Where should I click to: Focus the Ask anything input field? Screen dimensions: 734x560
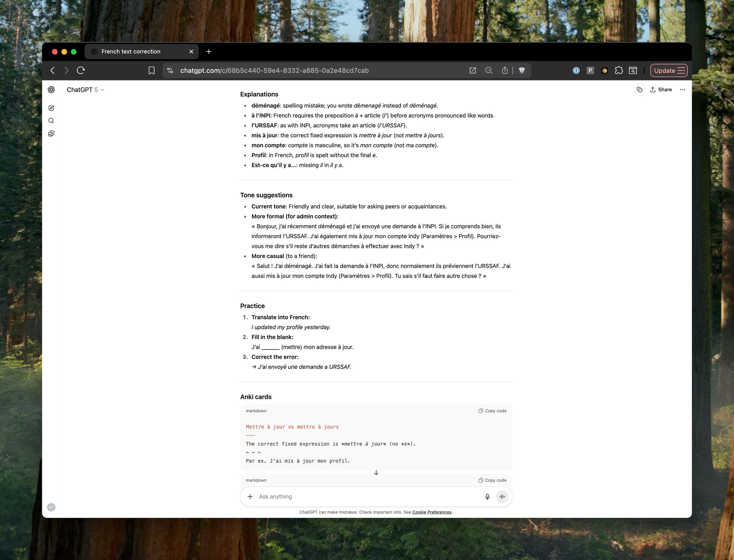[x=367, y=497]
